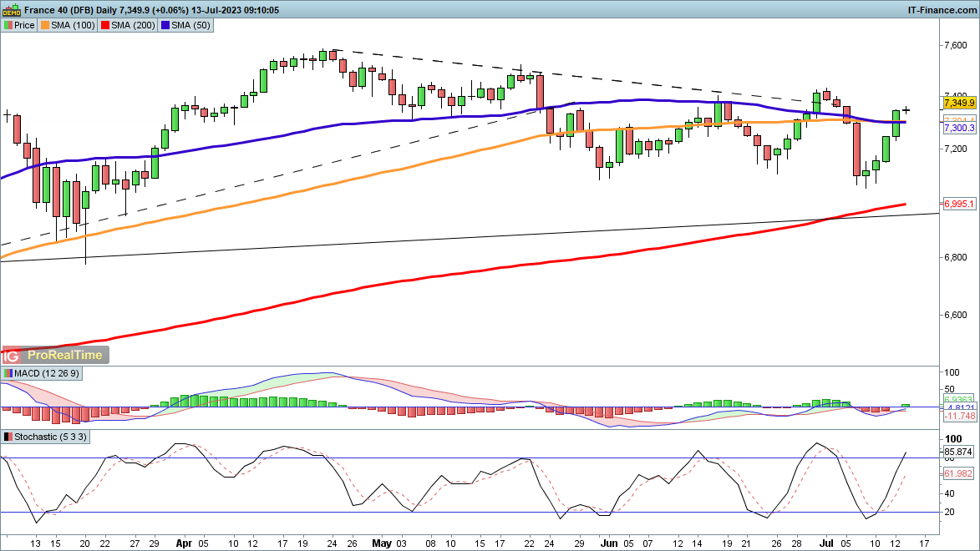
Task: Click the 7,600 price axis label
Action: (x=956, y=46)
